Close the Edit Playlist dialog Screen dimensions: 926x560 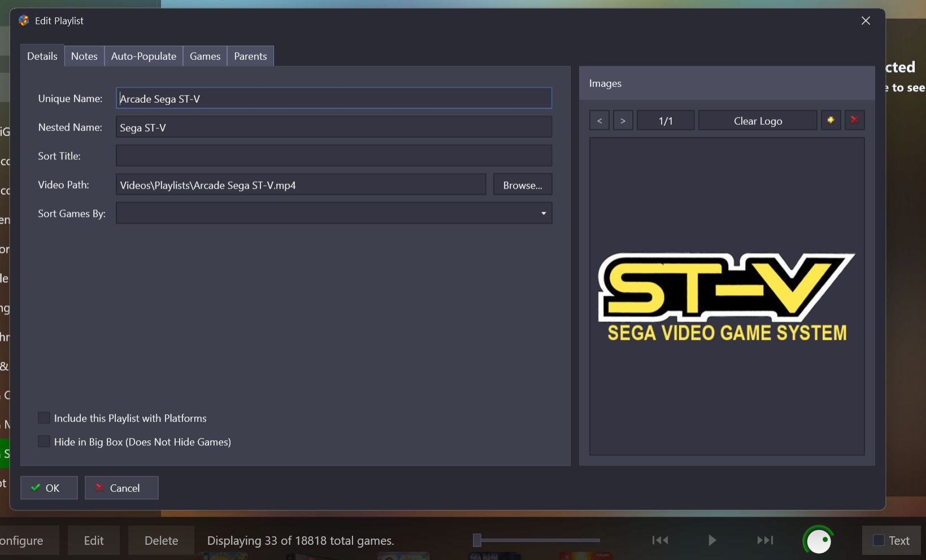pos(866,21)
